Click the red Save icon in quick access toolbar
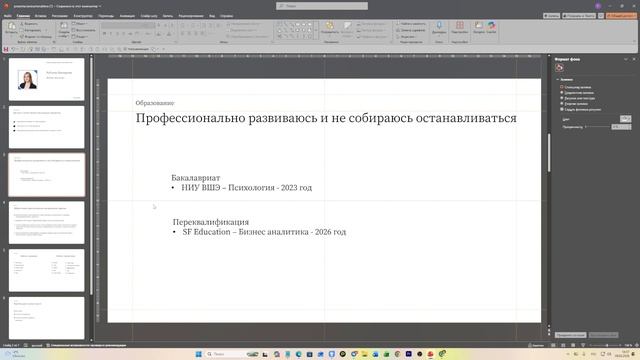The width and height of the screenshot is (640, 360). [6, 49]
